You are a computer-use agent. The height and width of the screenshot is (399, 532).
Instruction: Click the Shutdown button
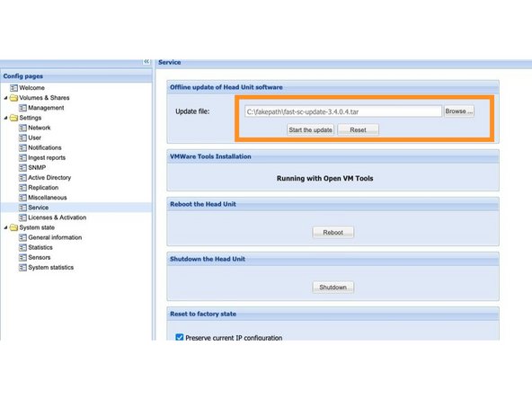(x=332, y=288)
